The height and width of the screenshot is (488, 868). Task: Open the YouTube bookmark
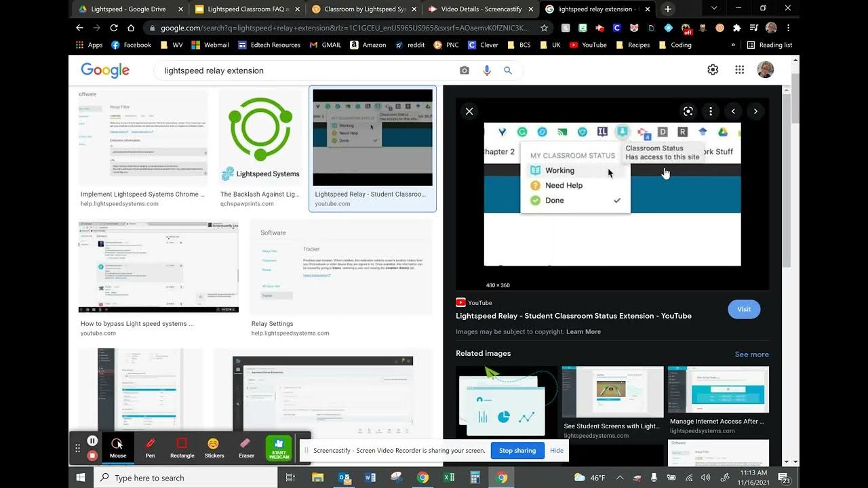588,45
